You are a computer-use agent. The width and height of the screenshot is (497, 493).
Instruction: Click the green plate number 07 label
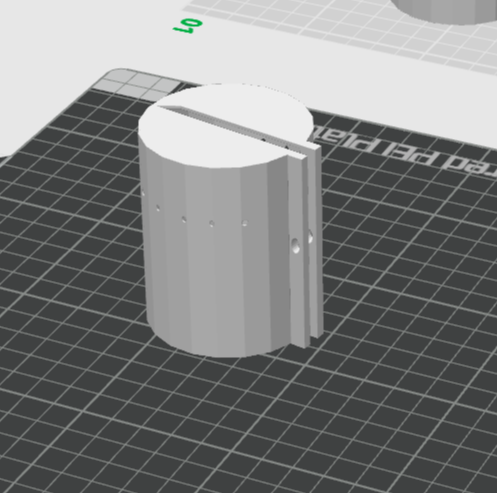coord(188,25)
